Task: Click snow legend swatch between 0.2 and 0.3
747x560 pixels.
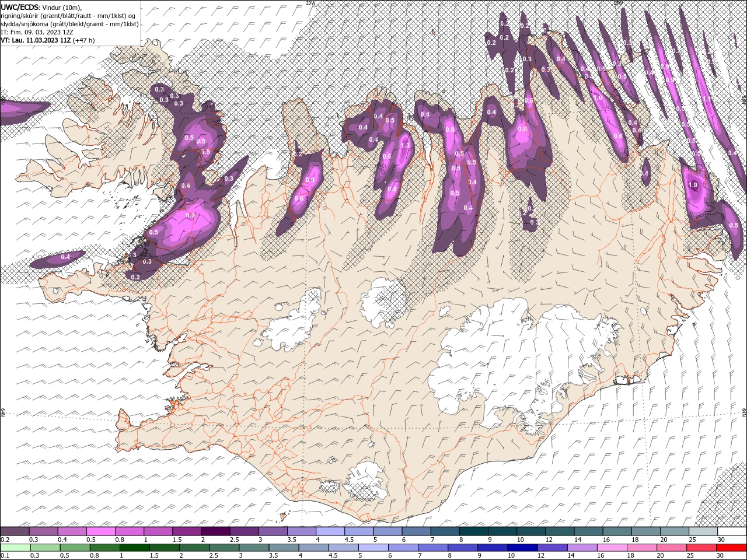Action: pos(15,531)
